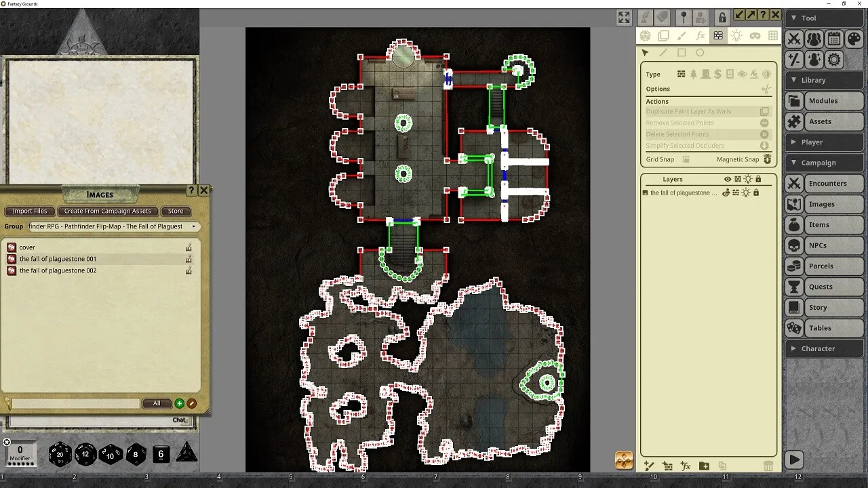Screen dimensions: 868x488
Task: Toggle the lock in Layers header
Action: (x=758, y=180)
